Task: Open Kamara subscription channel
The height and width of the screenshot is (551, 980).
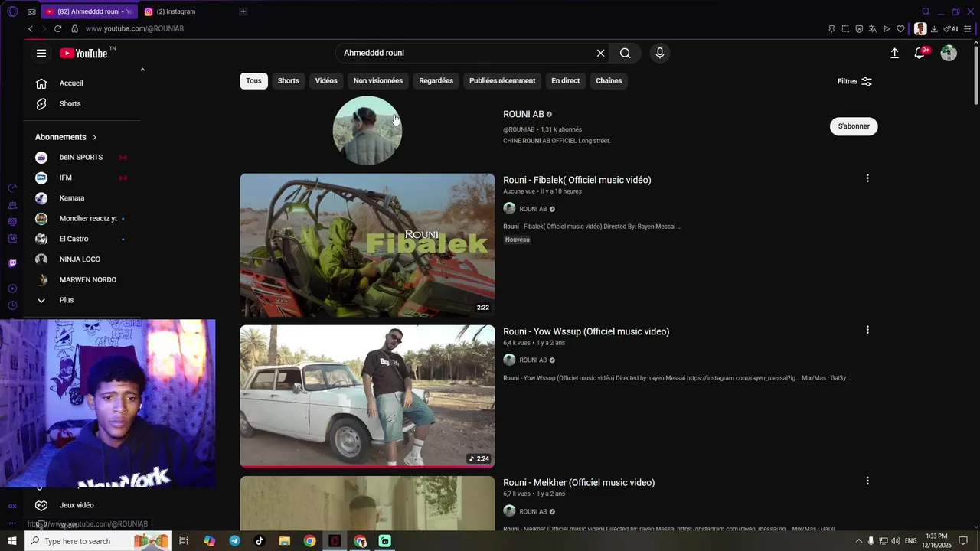Action: pyautogui.click(x=72, y=198)
